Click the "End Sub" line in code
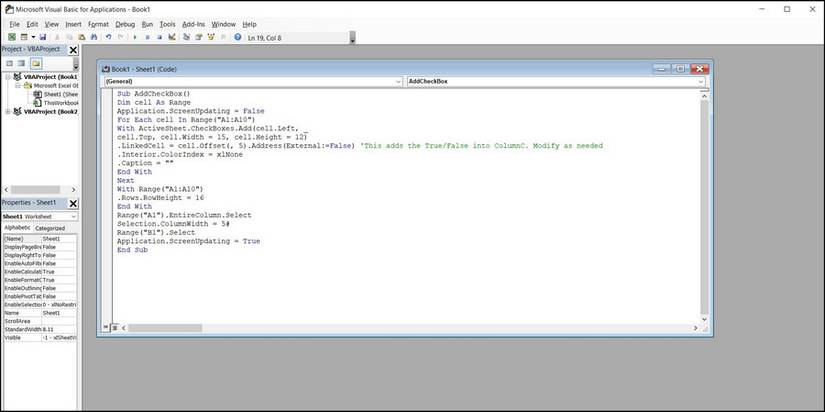Image resolution: width=825 pixels, height=412 pixels. (132, 250)
